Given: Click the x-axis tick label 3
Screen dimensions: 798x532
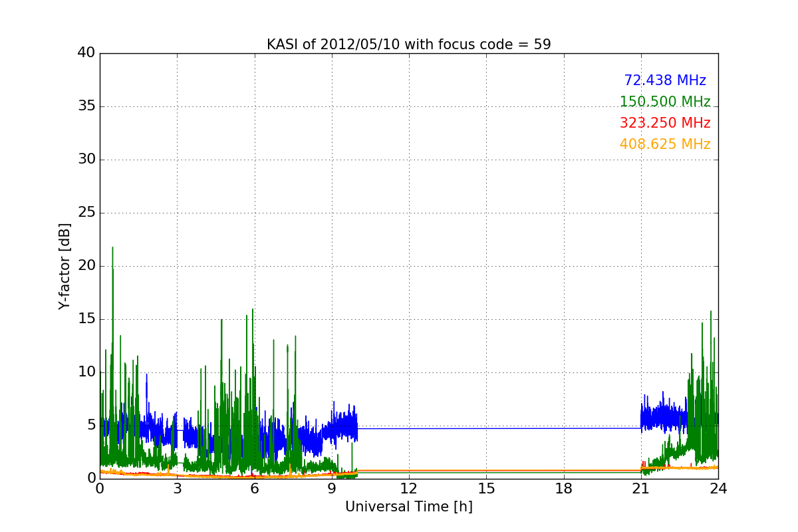Looking at the screenshot, I should point(177,489).
